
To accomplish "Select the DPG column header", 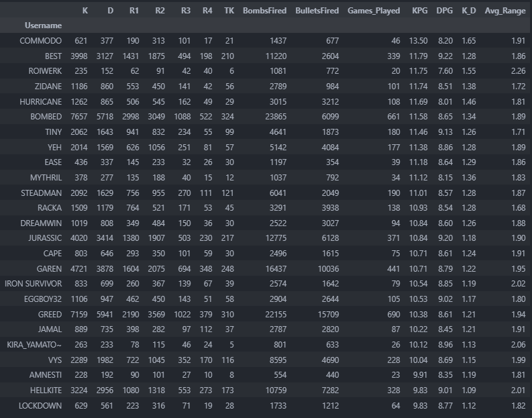I will pos(444,11).
